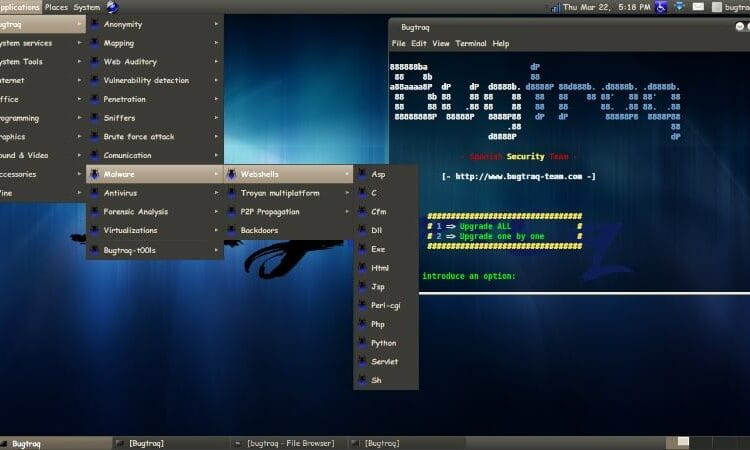Click the icon next to Php webshell
Viewport: 750px width, 450px height.
pos(362,324)
